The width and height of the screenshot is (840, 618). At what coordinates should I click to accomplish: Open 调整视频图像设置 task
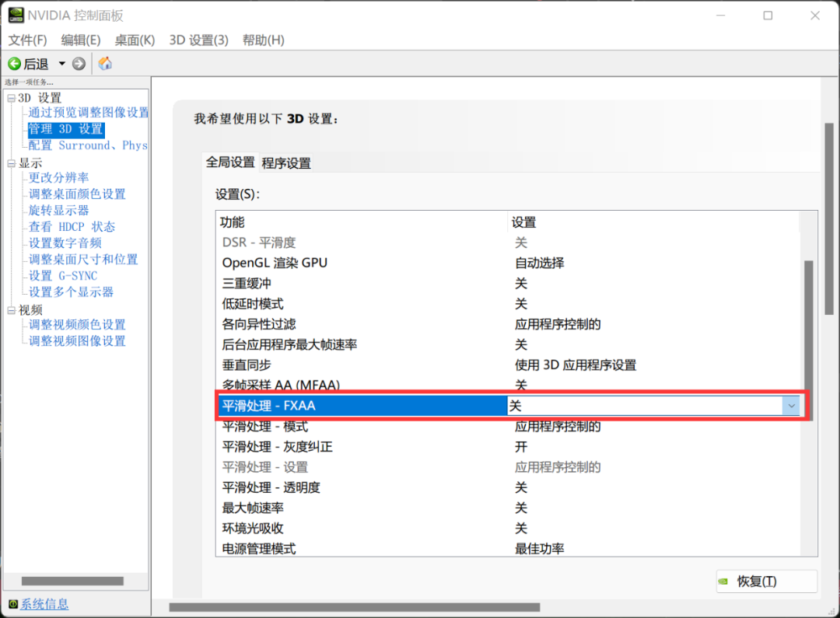77,341
